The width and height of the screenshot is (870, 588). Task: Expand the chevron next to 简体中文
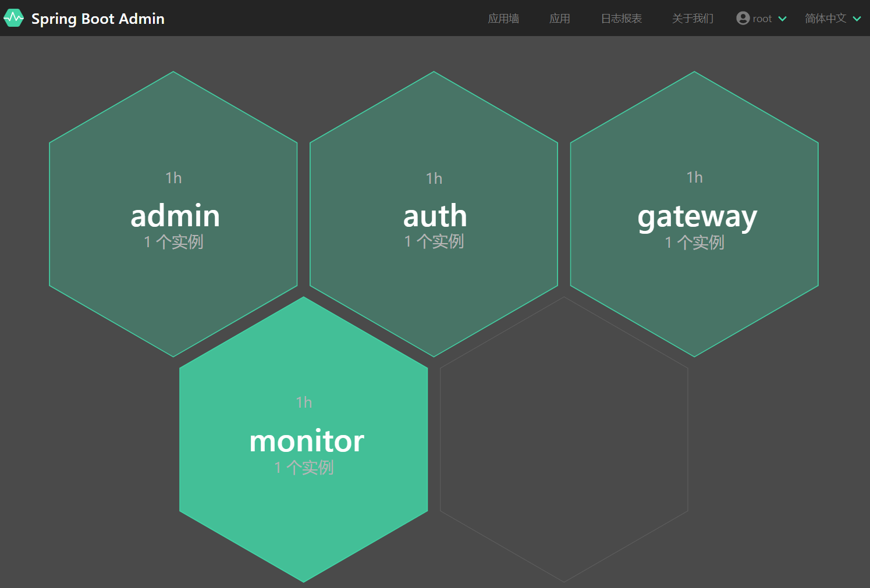pyautogui.click(x=857, y=19)
